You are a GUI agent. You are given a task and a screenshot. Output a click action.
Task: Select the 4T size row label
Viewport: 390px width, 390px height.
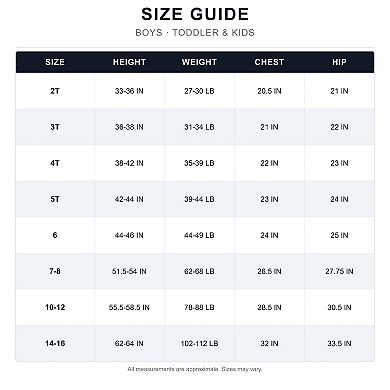[55, 163]
